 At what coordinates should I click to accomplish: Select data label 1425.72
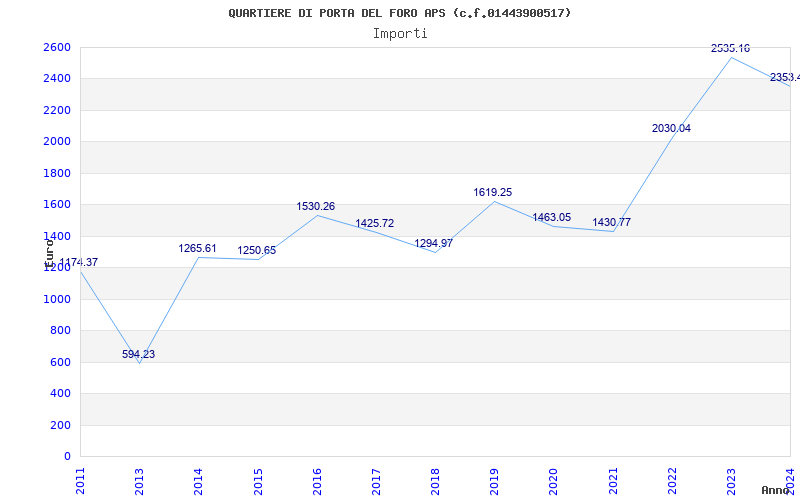(x=374, y=223)
